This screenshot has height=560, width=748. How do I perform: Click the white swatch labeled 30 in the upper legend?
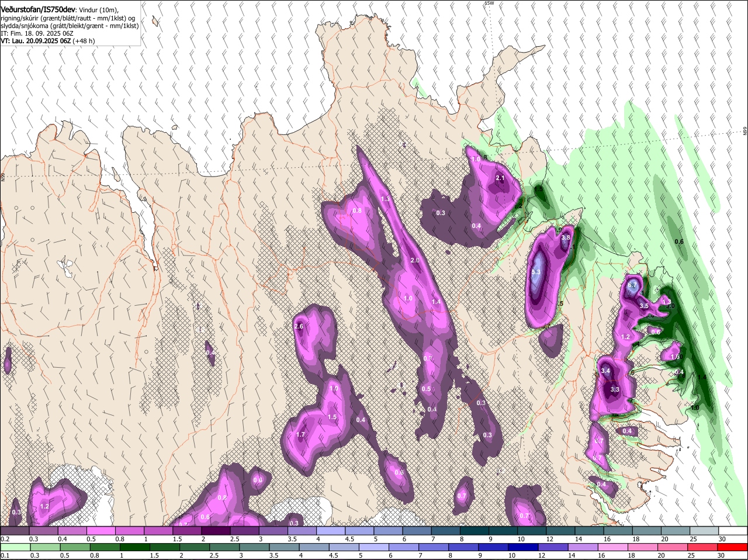click(x=733, y=531)
